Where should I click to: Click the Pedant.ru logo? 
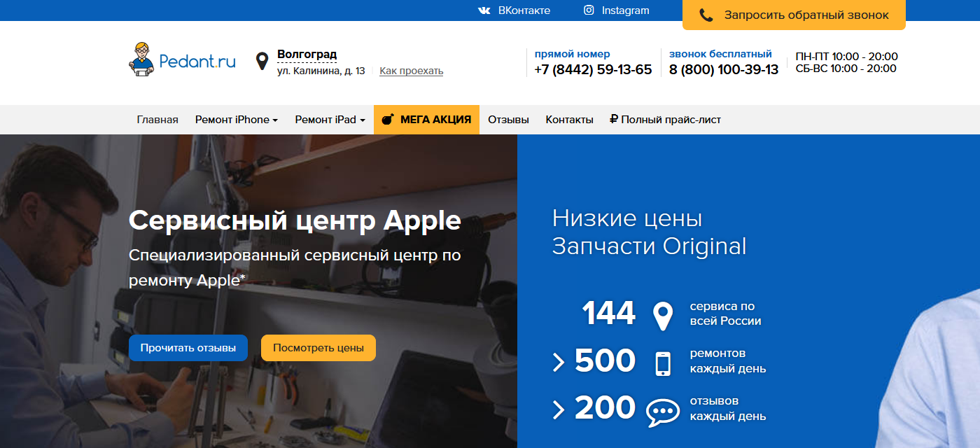coord(182,59)
